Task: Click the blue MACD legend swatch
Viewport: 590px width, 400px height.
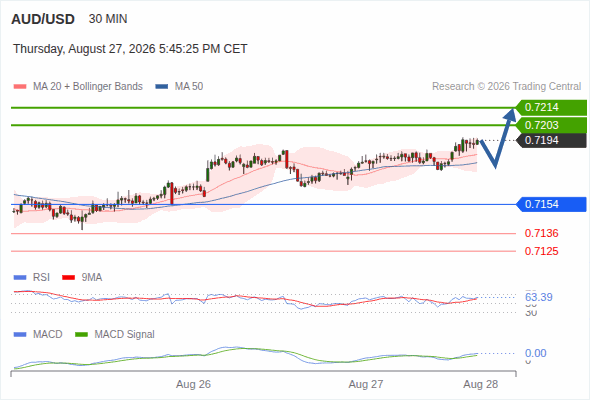Action: click(x=20, y=335)
